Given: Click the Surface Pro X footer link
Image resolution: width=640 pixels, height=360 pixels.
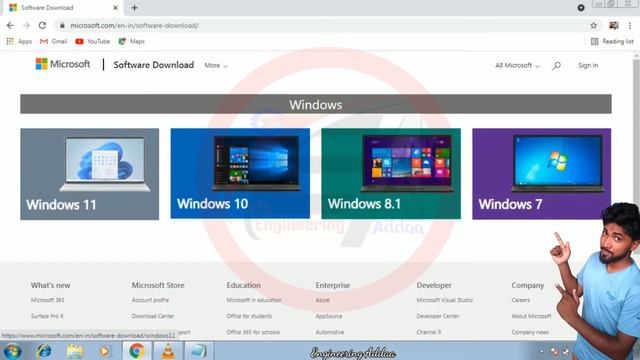Looking at the screenshot, I should click(47, 316).
